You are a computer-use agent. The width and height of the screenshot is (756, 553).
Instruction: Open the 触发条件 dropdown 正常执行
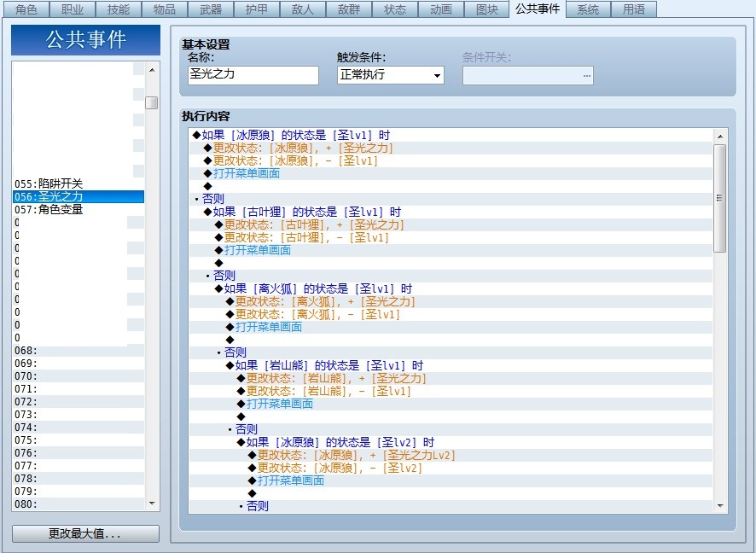pos(391,75)
